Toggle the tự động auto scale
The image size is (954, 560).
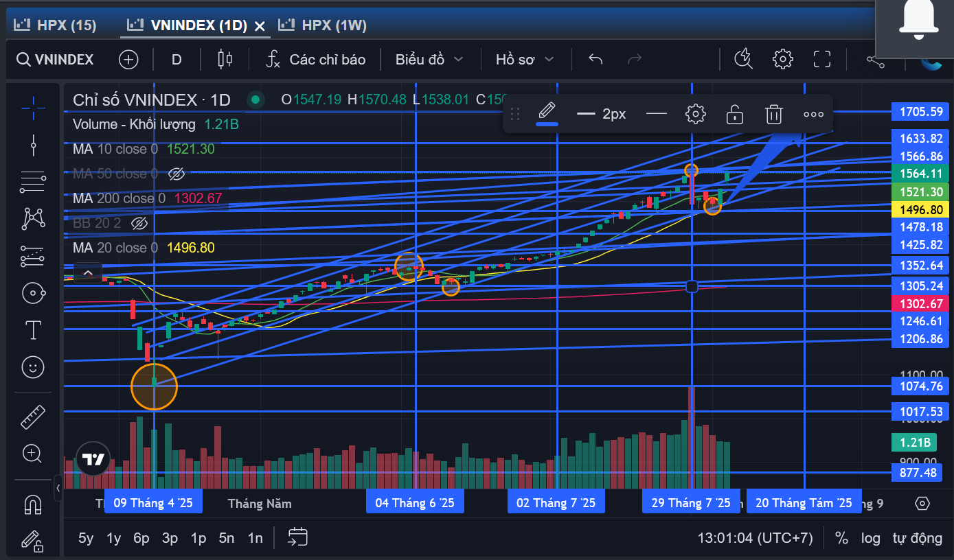coord(917,538)
